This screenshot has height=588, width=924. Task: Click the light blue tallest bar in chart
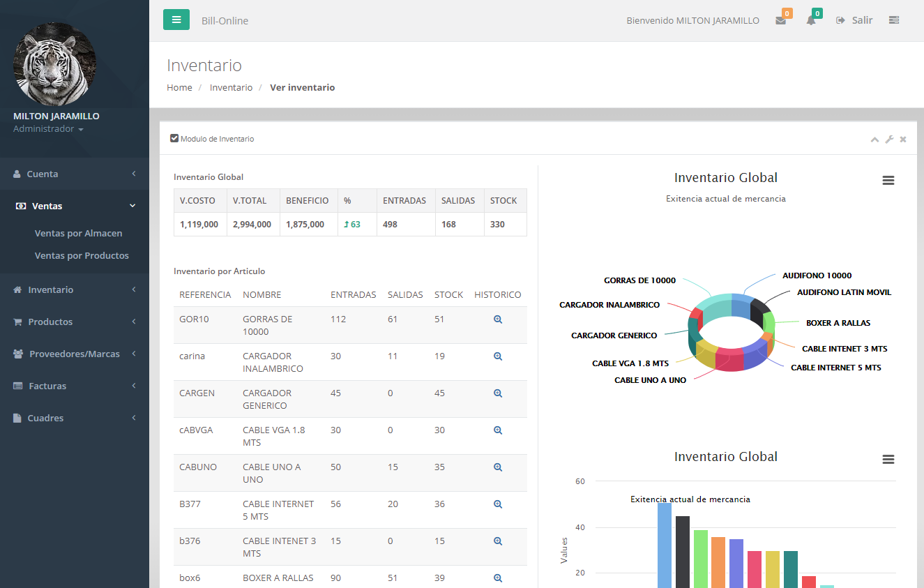coord(664,544)
